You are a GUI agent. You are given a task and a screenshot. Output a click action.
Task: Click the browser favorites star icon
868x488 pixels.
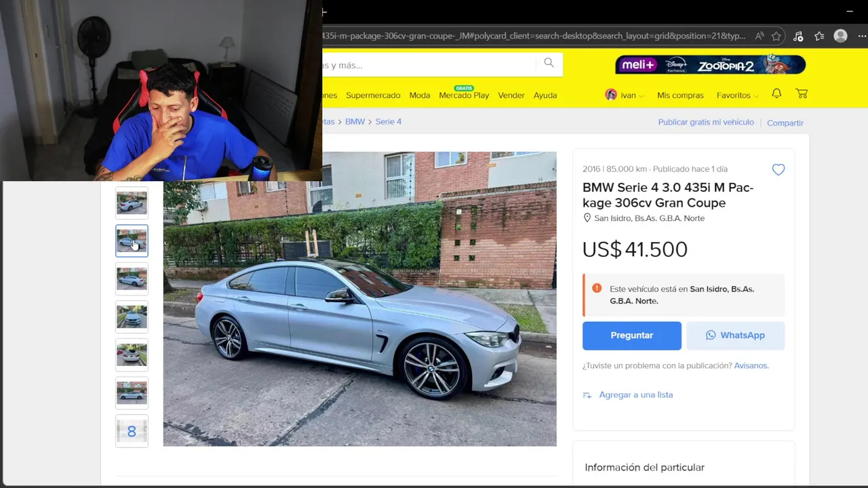click(776, 36)
